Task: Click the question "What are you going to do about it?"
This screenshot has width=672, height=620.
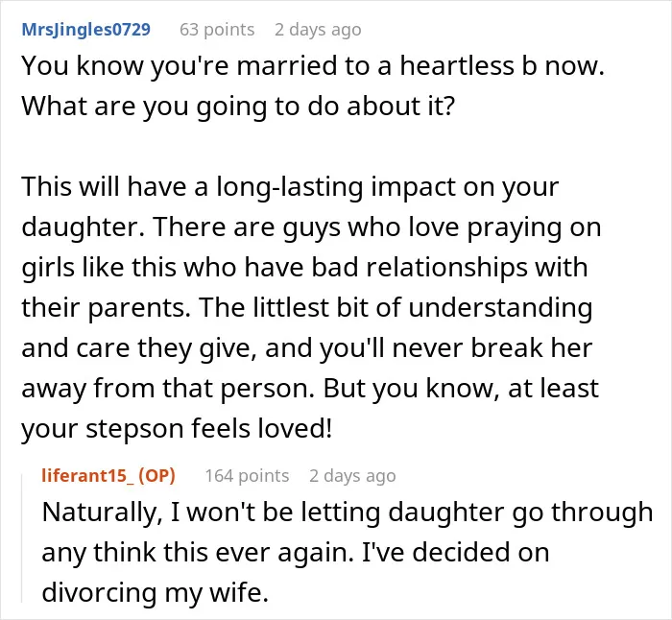Action: coord(238,106)
